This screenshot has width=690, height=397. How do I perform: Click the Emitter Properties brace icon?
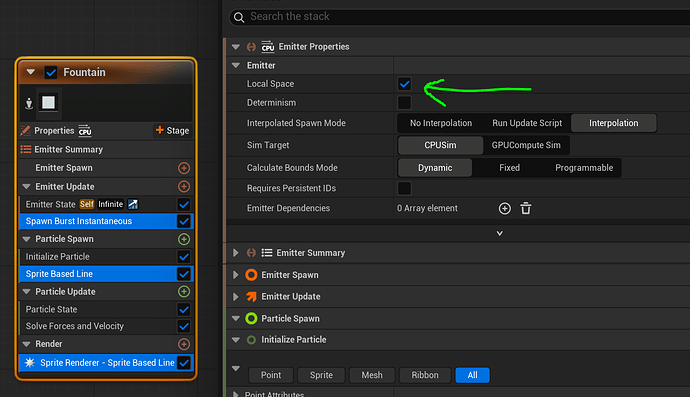[x=251, y=47]
